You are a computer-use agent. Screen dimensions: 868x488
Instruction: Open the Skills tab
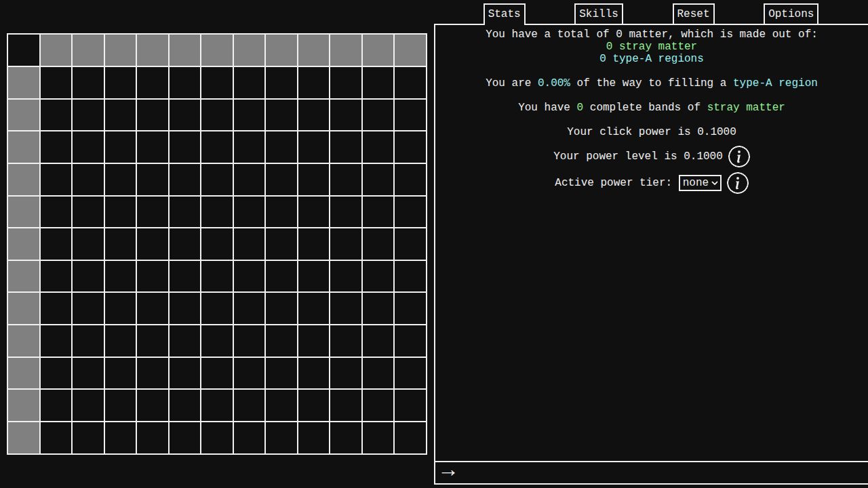point(599,14)
